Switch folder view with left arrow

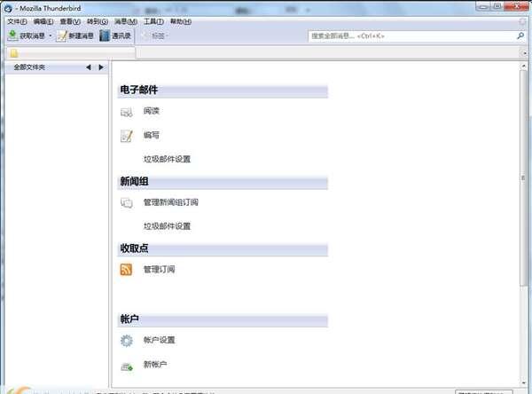coord(88,67)
